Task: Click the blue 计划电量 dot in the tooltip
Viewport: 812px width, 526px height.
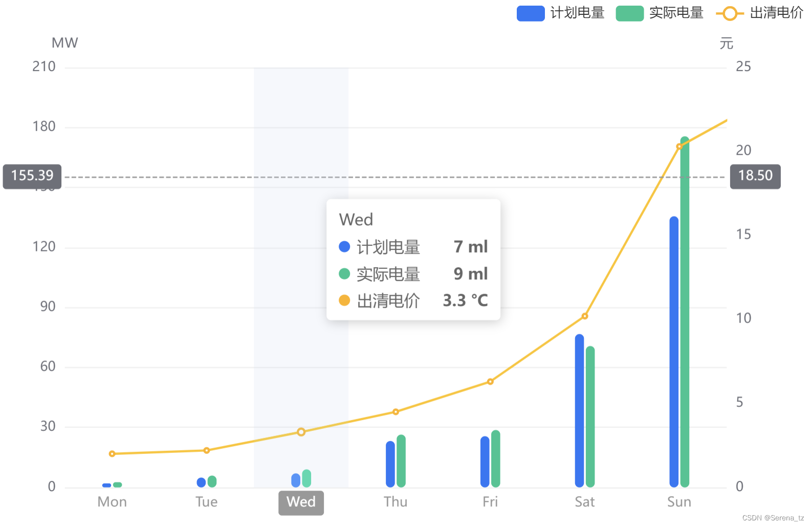Action: coord(344,247)
